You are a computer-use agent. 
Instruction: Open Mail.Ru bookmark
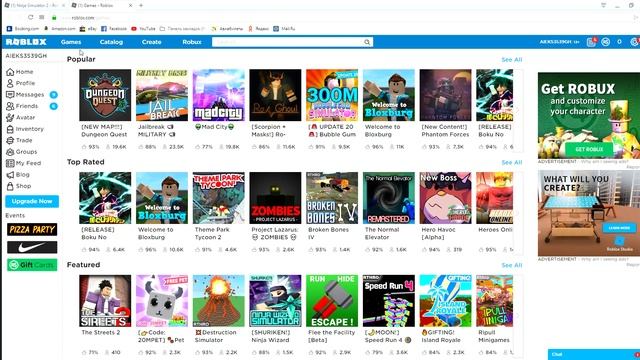(284, 29)
